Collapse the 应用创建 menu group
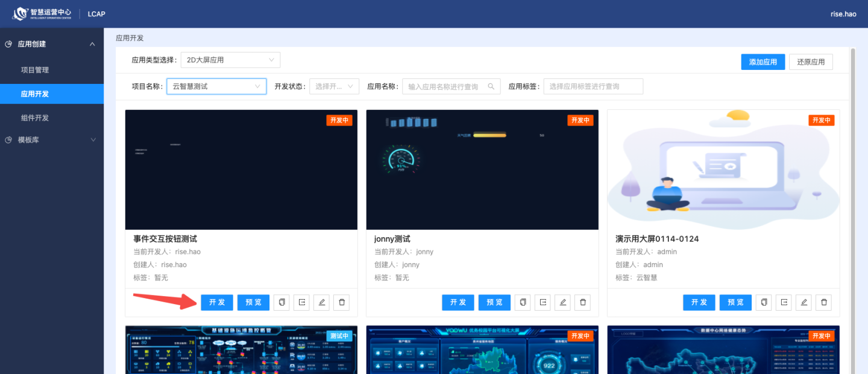The height and width of the screenshot is (374, 868). pyautogui.click(x=92, y=44)
